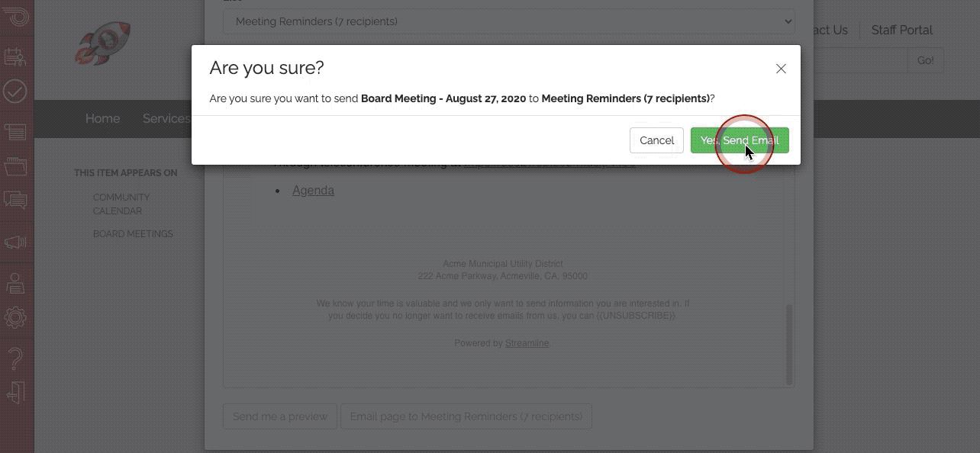This screenshot has width=980, height=453.
Task: Open the Meeting Reminders list dropdown
Action: coord(508,21)
